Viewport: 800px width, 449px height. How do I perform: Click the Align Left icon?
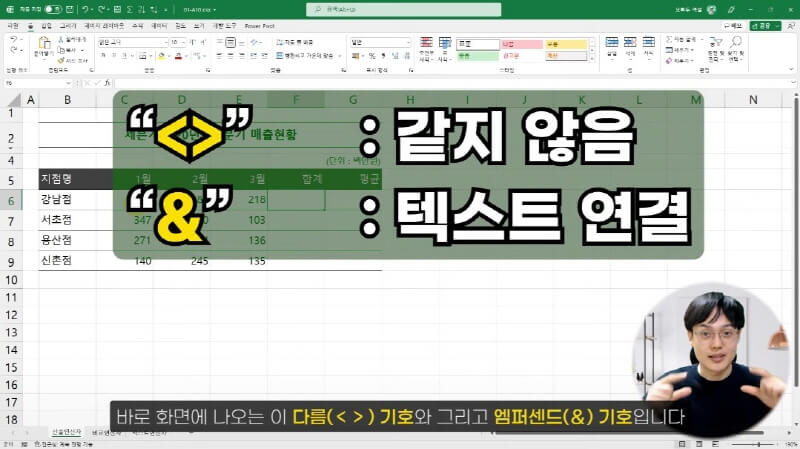(x=219, y=56)
